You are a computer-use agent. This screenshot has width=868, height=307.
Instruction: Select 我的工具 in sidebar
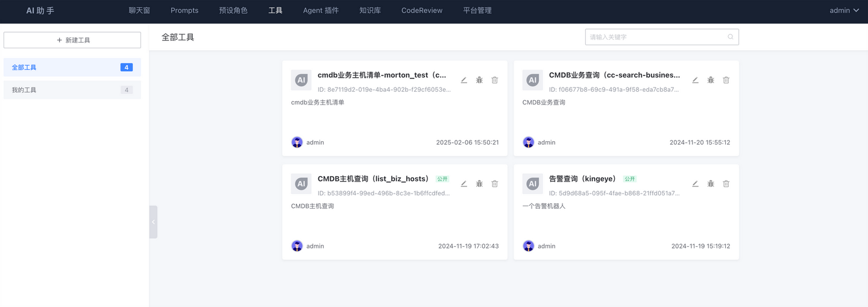pos(72,90)
